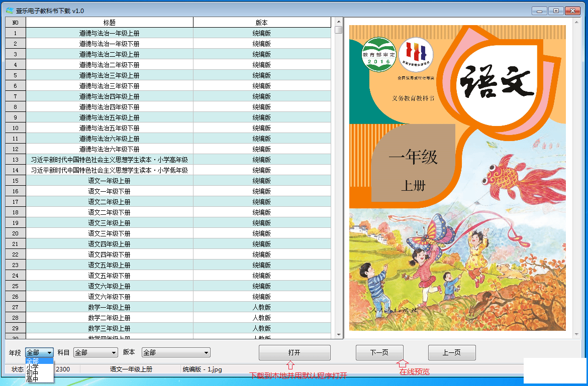Select row 语文一年级上册 in the table
Image resolution: width=588 pixels, height=386 pixels.
(x=168, y=181)
